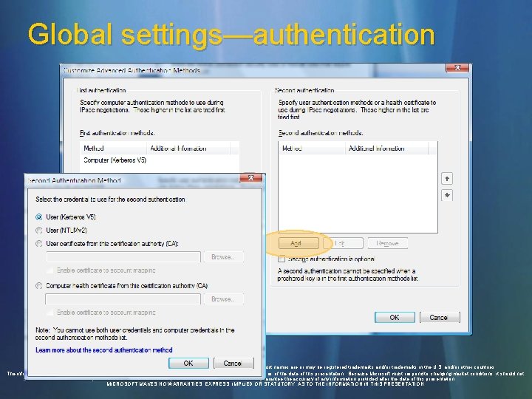Screen dimensions: 532x399
Task: Click the user certificate CA input field
Action: coord(123,257)
